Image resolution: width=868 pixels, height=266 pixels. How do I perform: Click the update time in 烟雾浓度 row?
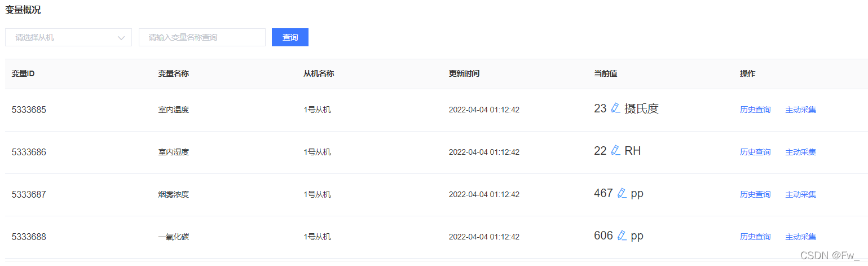[x=484, y=194]
